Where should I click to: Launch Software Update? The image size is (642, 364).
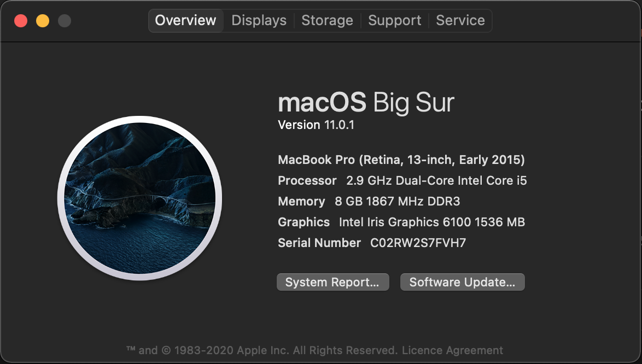point(462,282)
